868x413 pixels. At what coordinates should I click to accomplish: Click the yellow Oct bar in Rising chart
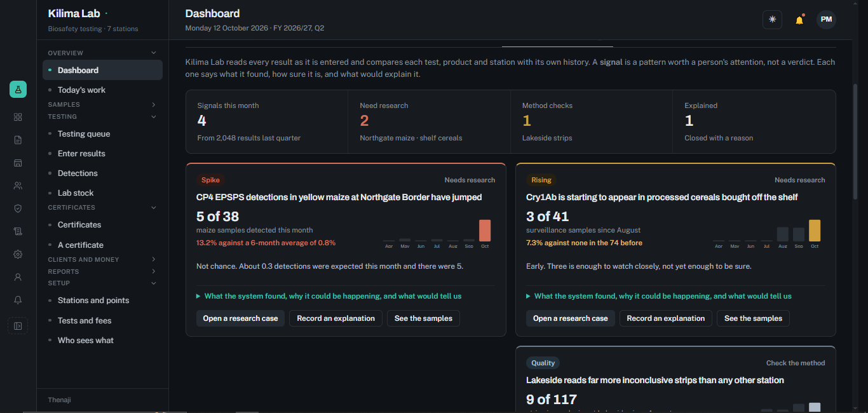point(815,230)
